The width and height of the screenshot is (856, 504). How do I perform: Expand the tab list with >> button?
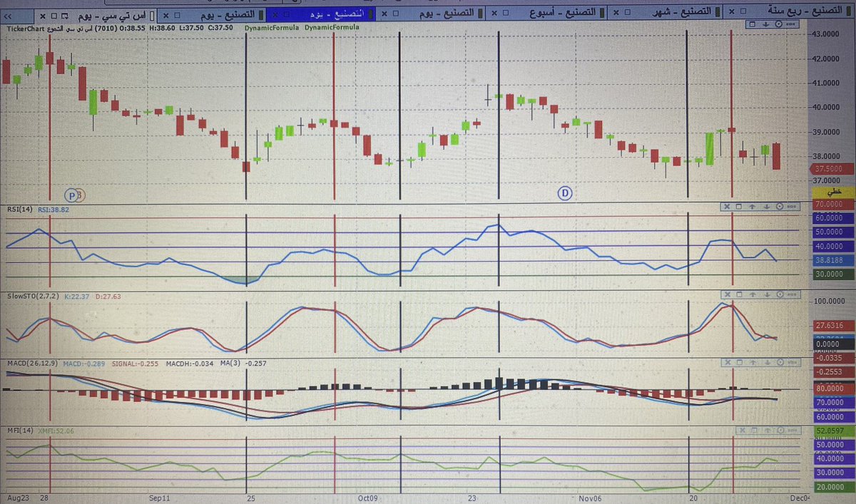(9, 16)
